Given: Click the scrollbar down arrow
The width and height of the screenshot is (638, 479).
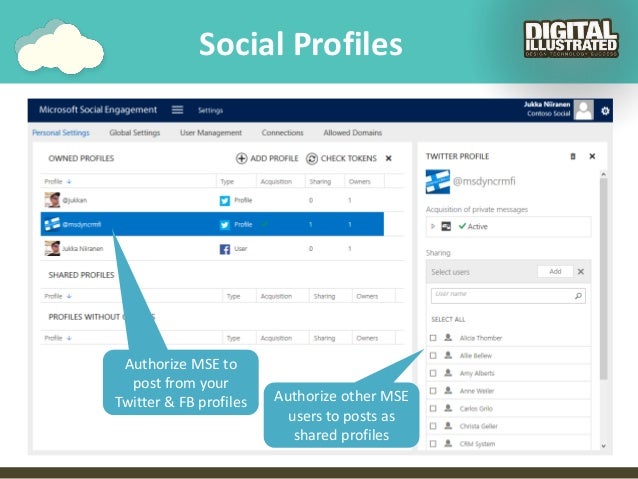Looking at the screenshot, I should [x=603, y=446].
